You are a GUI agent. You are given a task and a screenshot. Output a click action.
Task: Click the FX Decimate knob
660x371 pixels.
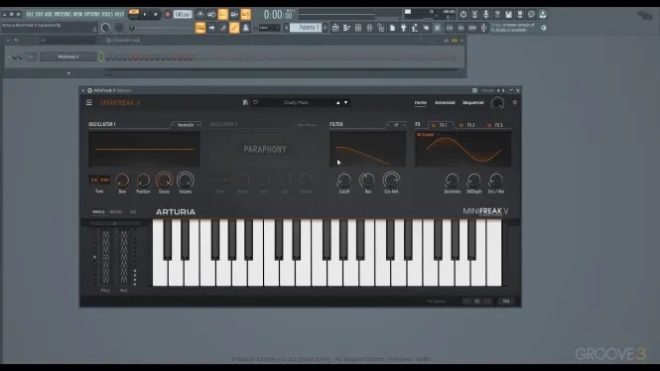pyautogui.click(x=452, y=181)
